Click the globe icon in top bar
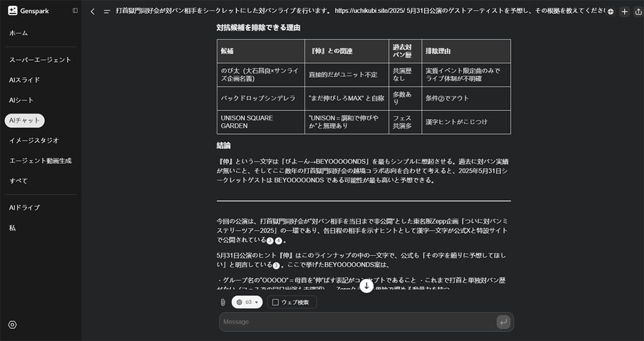Screen dimensions: 644x341 tap(611, 11)
